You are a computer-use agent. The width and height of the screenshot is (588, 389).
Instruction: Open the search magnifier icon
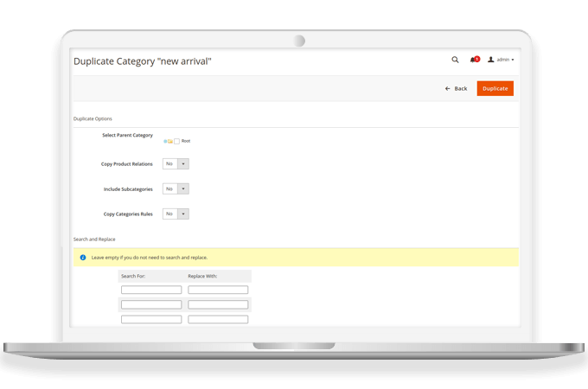coord(456,61)
